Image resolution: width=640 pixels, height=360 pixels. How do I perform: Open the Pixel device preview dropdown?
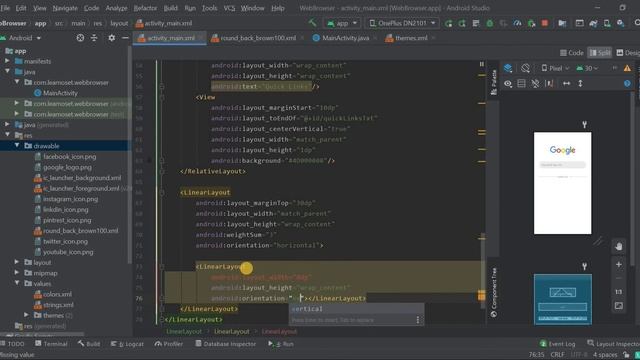click(555, 68)
